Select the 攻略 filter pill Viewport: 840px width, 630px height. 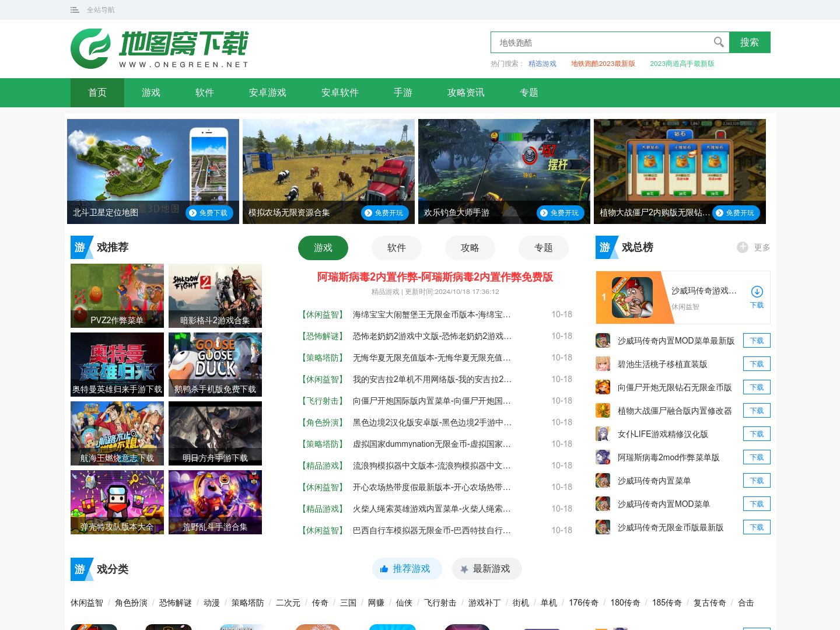click(x=470, y=248)
